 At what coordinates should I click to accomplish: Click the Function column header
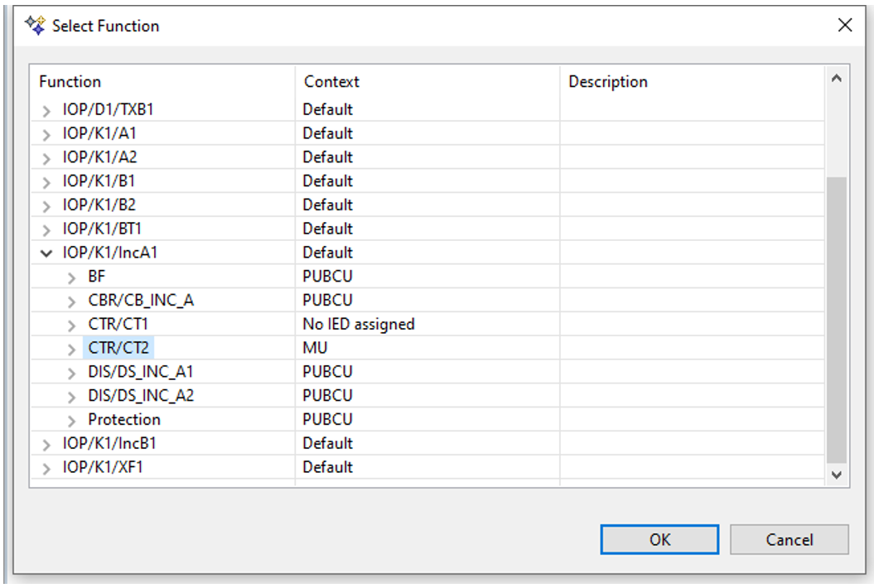point(70,82)
